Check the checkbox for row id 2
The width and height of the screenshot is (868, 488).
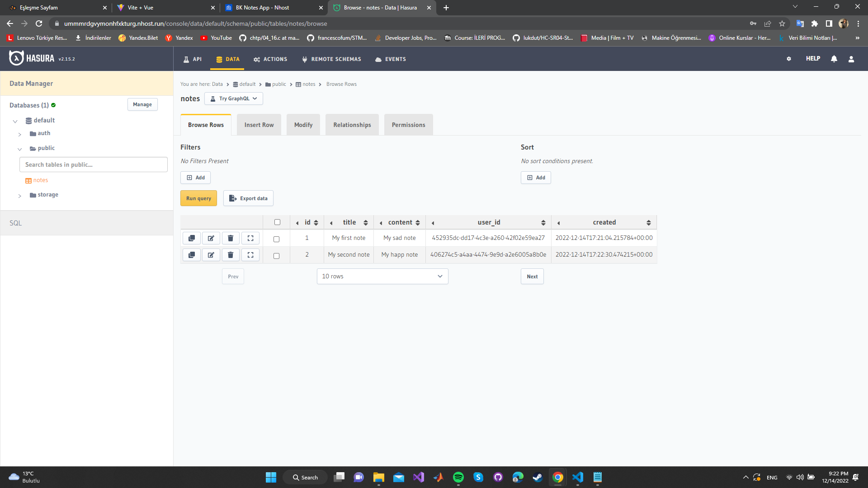click(277, 255)
